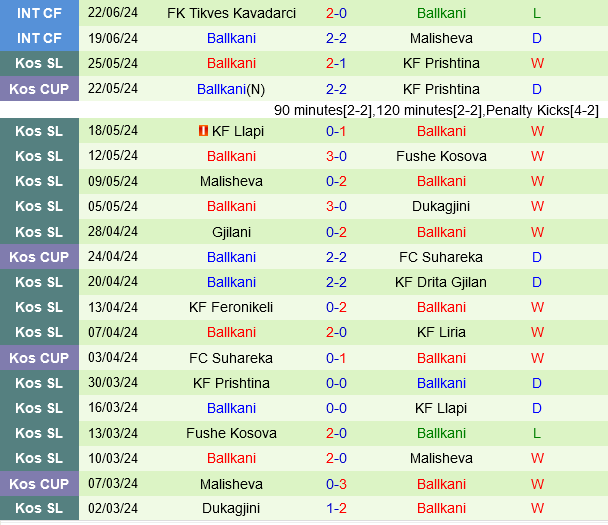Open the 1-2 score for the Dukagjini match
The width and height of the screenshot is (608, 525).
336,509
